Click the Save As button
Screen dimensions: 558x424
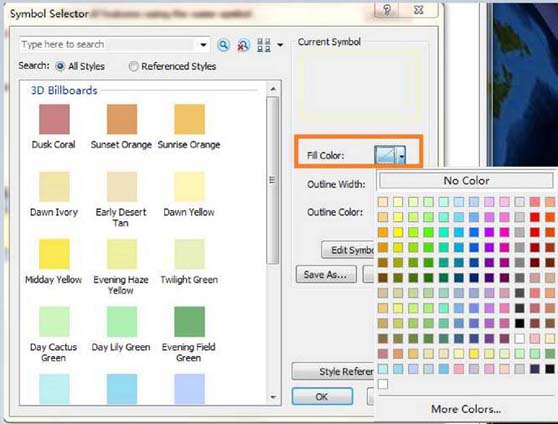[326, 274]
